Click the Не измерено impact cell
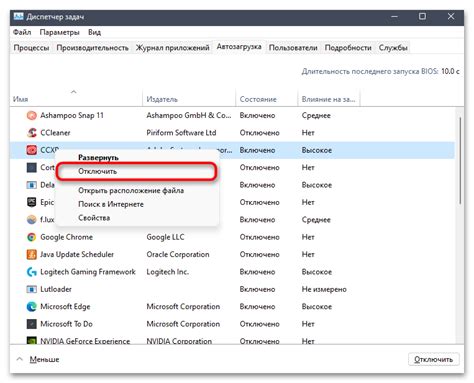The width and height of the screenshot is (474, 383). coord(324,289)
